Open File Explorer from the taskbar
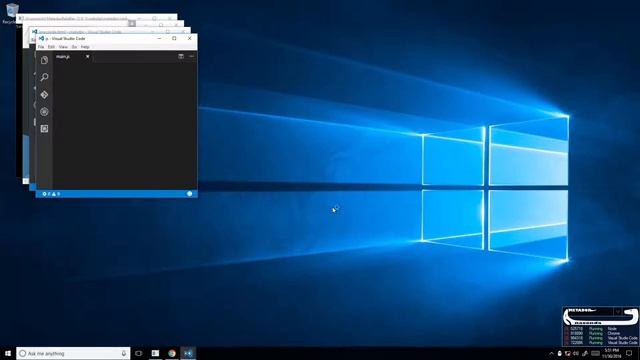Viewport: 640px width, 360px height. [155, 353]
